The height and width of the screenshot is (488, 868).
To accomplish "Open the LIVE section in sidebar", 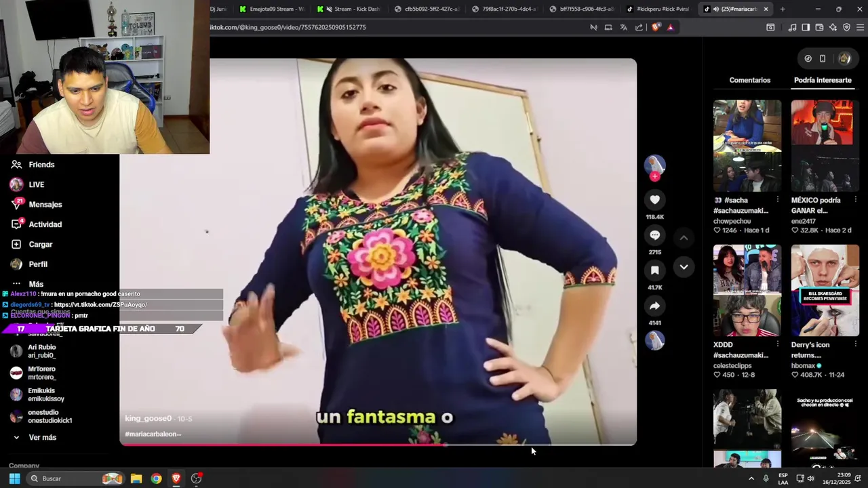I will click(x=37, y=184).
